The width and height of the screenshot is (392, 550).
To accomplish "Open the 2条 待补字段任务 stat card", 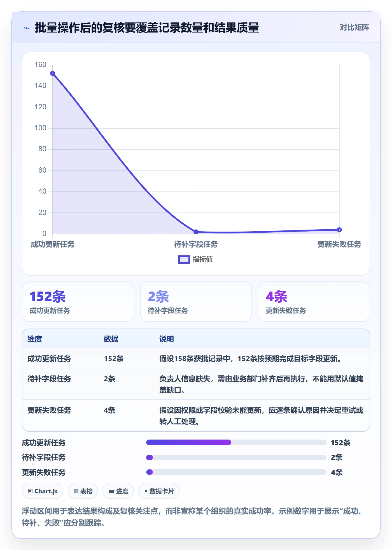I will tap(196, 302).
